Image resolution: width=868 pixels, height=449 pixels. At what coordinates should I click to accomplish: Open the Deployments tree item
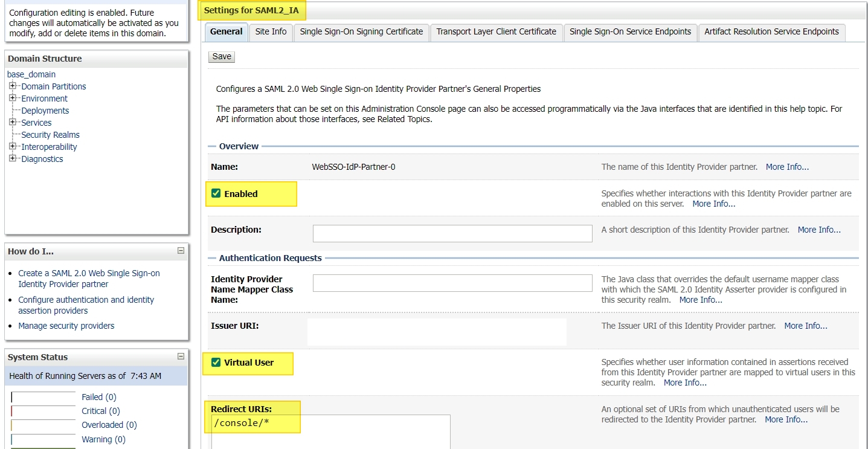(45, 111)
